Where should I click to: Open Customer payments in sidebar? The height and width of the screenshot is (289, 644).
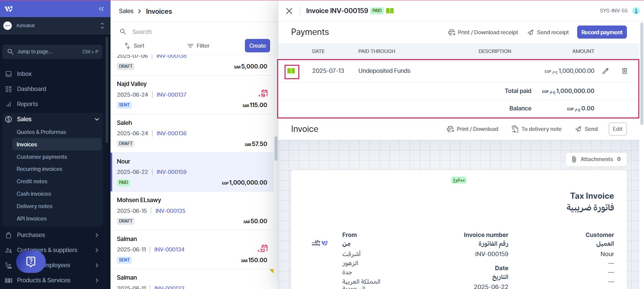point(42,157)
